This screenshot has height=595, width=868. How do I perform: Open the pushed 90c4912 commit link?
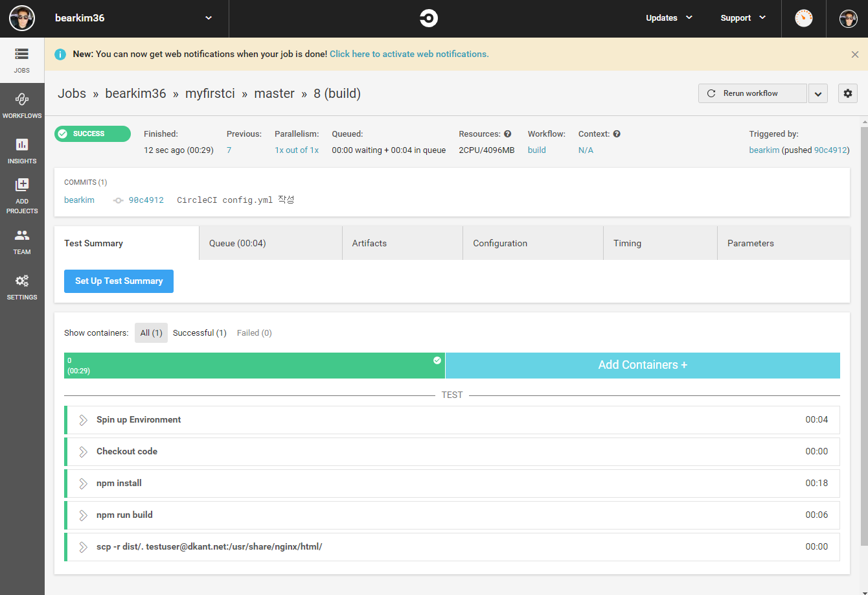point(830,150)
